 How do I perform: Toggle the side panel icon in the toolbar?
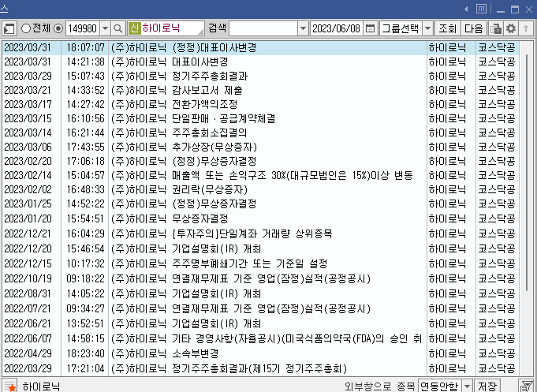tap(9, 28)
